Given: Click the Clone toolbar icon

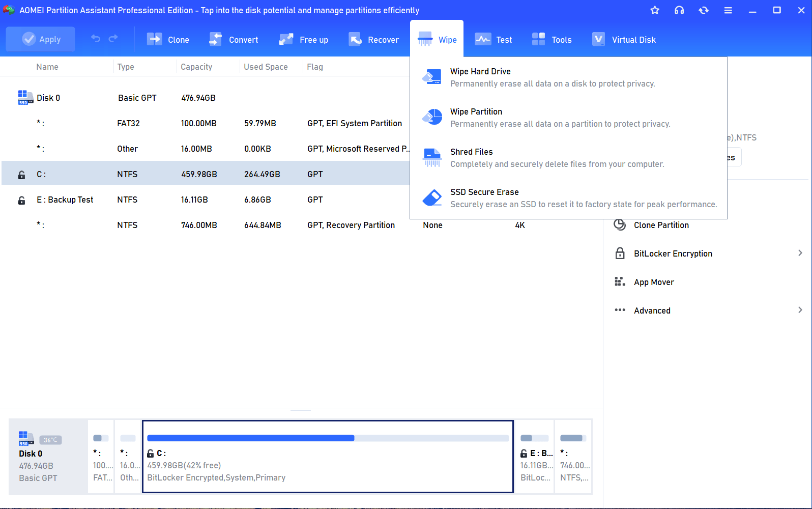Looking at the screenshot, I should point(154,40).
